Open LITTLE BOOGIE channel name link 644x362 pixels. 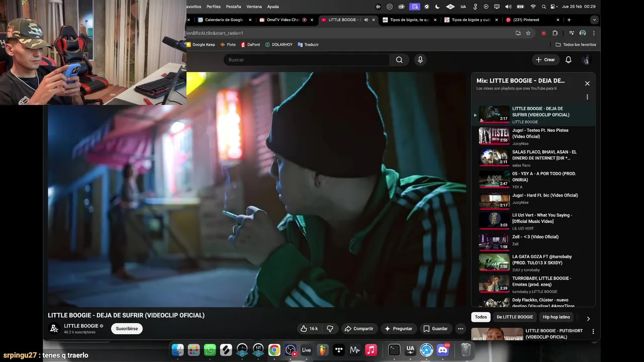(81, 326)
